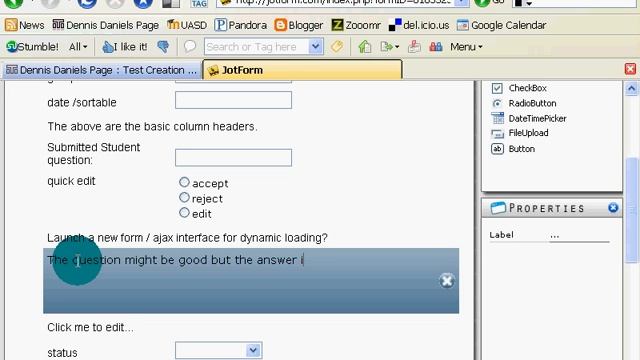The width and height of the screenshot is (640, 360).
Task: Open the del.icio.us bookmark
Action: [419, 25]
